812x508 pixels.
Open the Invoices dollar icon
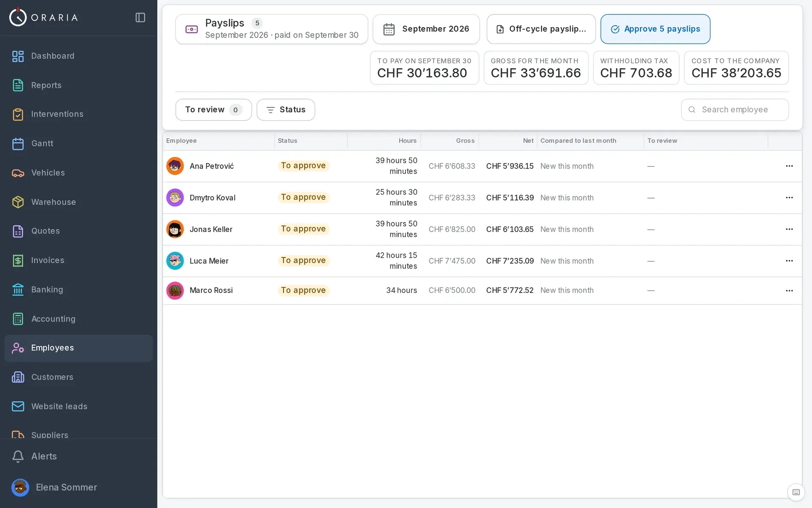(18, 260)
